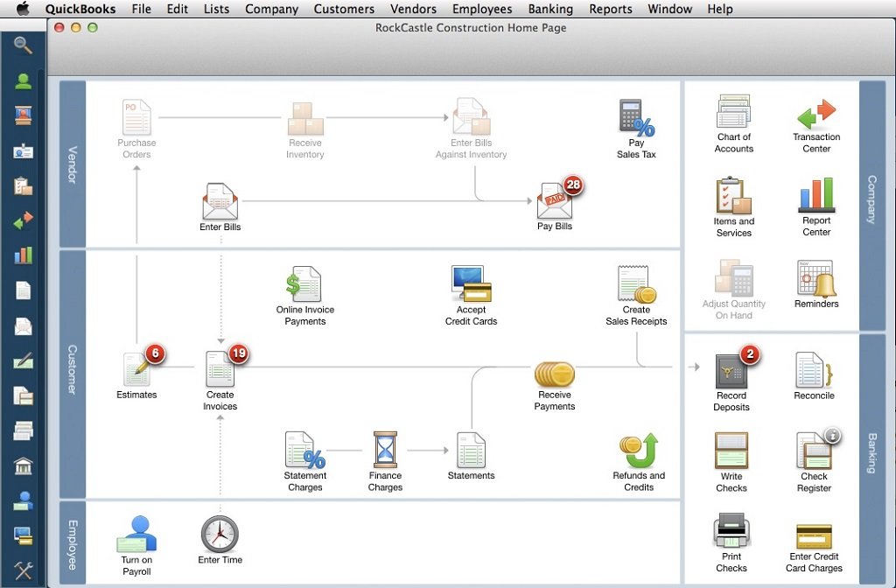This screenshot has width=896, height=588.
Task: Click the Pay Bills icon
Action: (555, 202)
